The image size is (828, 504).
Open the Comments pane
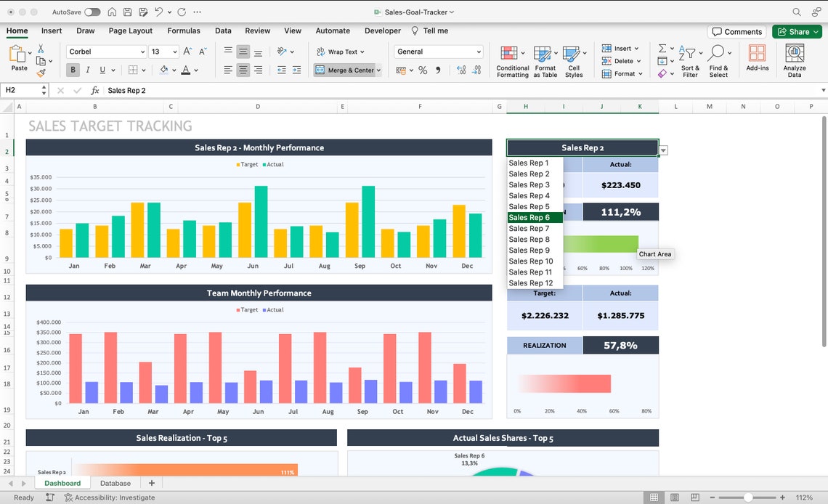(x=736, y=31)
